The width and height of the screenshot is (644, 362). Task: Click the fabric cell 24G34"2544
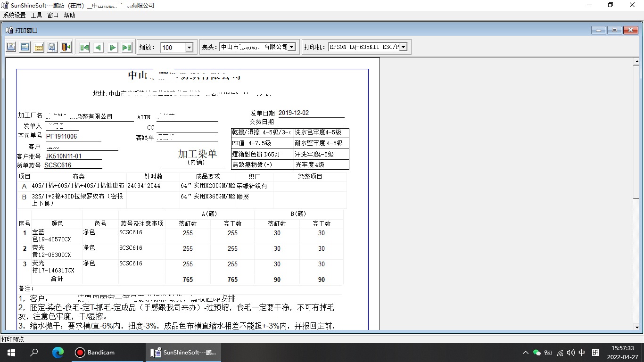pos(144,186)
